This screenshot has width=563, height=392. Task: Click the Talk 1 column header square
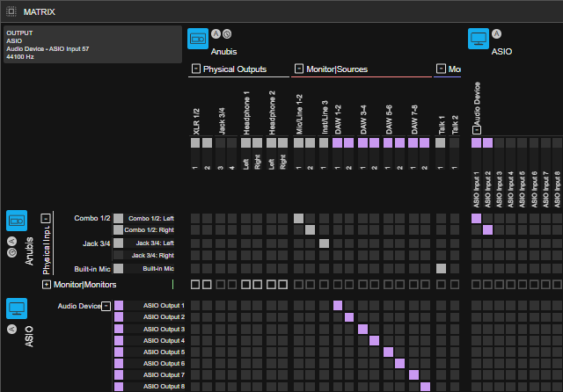(x=440, y=142)
